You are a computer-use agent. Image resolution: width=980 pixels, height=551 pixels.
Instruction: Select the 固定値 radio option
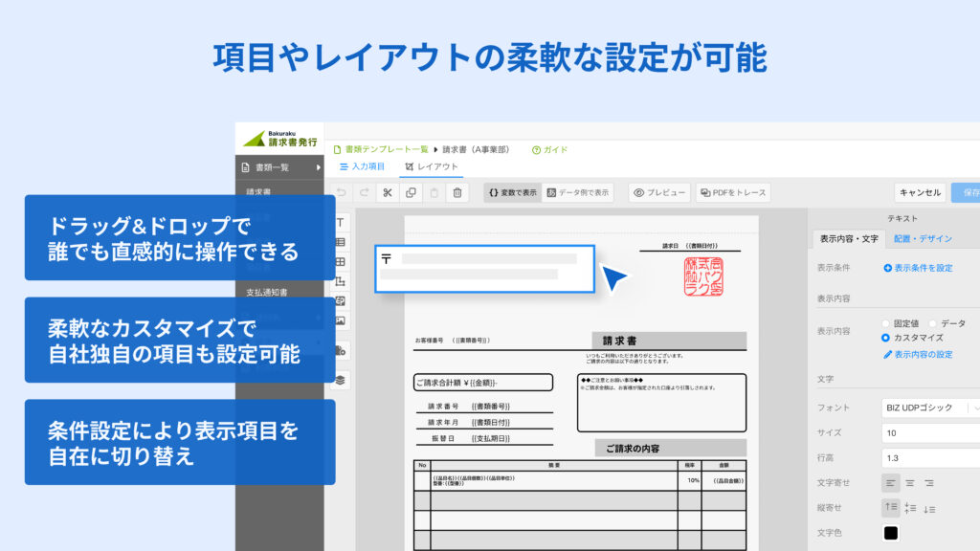(x=885, y=323)
